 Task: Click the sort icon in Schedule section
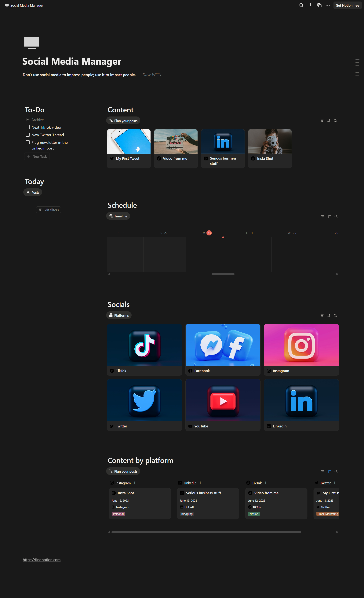pos(329,216)
